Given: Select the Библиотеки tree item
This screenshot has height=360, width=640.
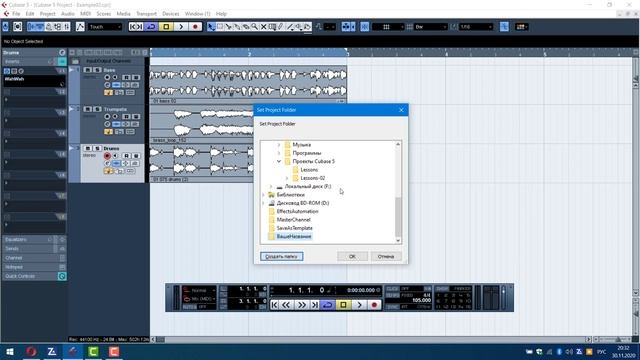Looking at the screenshot, I should point(290,195).
